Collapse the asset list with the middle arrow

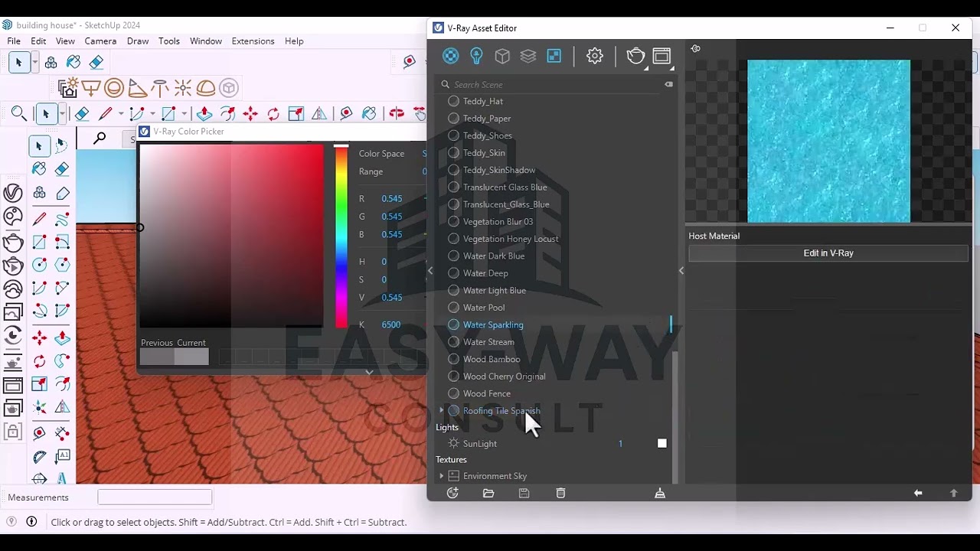pos(681,271)
